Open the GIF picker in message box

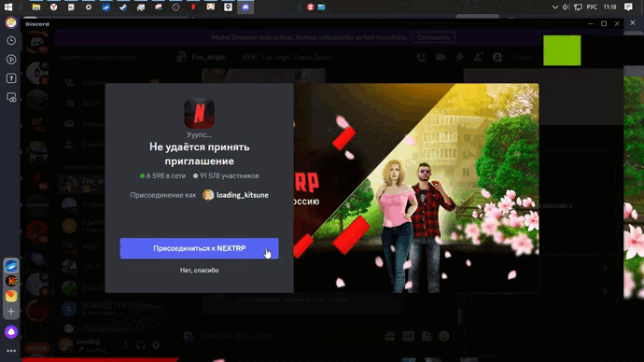coord(408,336)
